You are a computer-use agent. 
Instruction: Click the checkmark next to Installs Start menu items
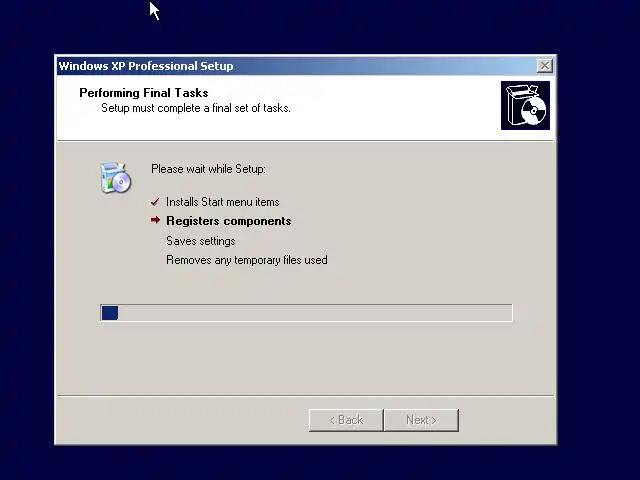pyautogui.click(x=155, y=202)
